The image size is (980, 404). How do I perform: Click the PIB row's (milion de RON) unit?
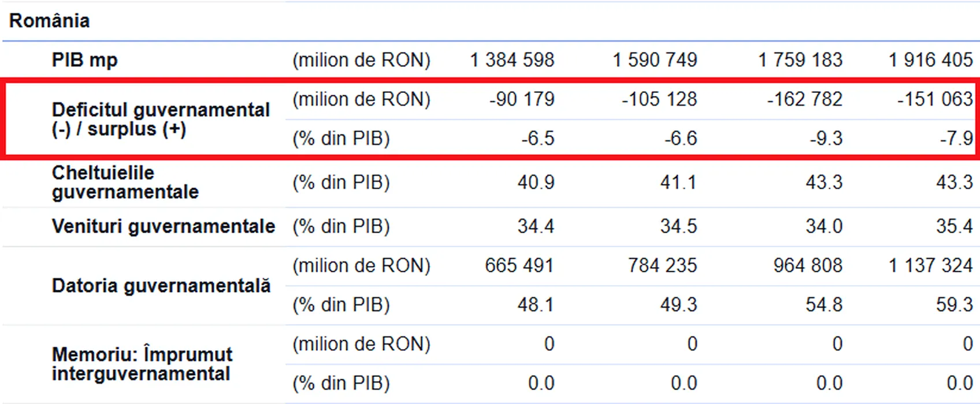[x=361, y=60]
